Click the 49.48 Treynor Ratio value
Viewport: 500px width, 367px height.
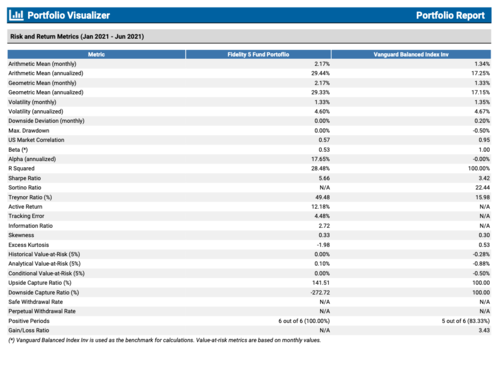coord(323,197)
